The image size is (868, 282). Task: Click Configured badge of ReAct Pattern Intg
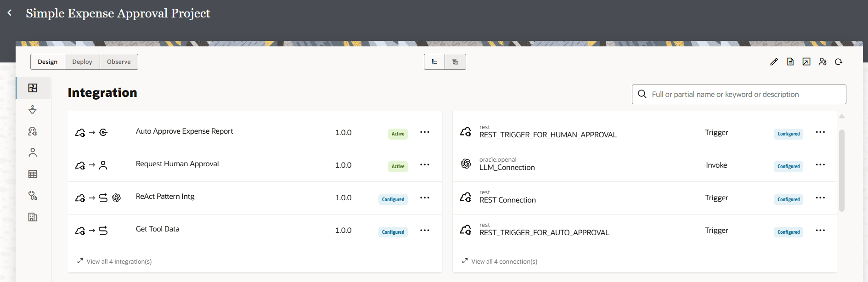pyautogui.click(x=393, y=199)
